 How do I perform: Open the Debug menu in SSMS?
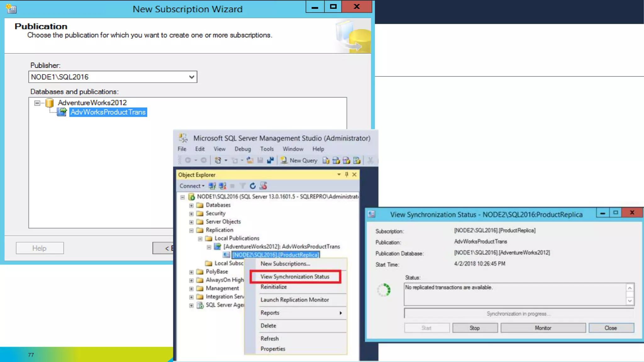242,149
